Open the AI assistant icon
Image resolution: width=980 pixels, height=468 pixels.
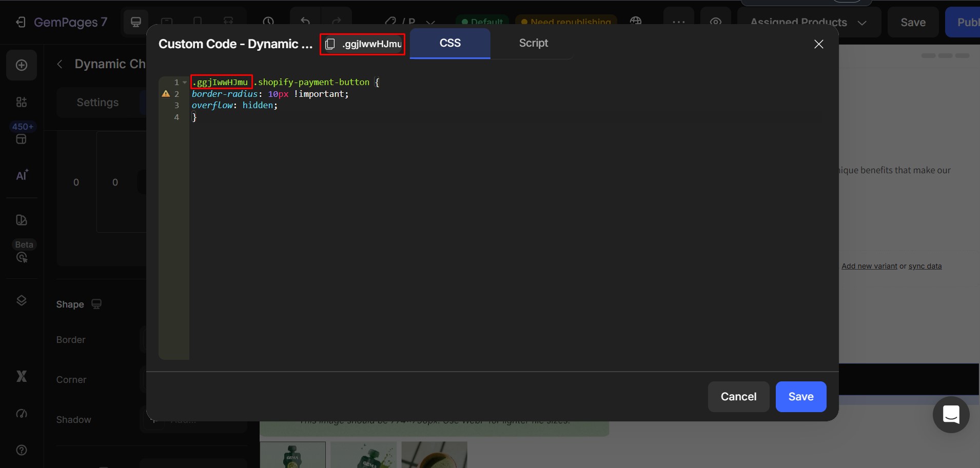click(22, 175)
